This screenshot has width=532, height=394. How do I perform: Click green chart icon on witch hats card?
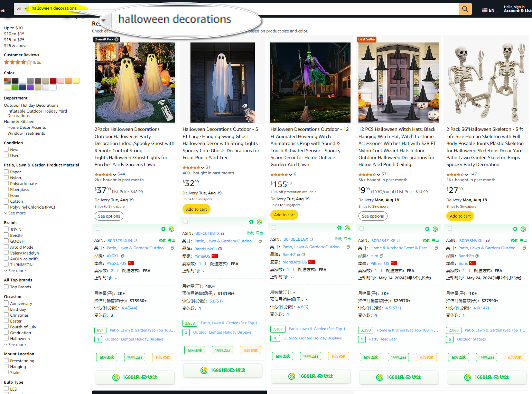[435, 229]
